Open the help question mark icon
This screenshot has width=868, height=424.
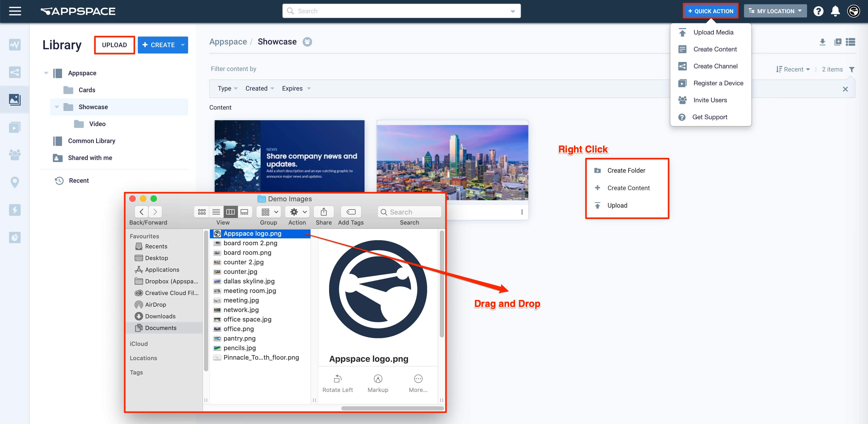[x=818, y=11]
